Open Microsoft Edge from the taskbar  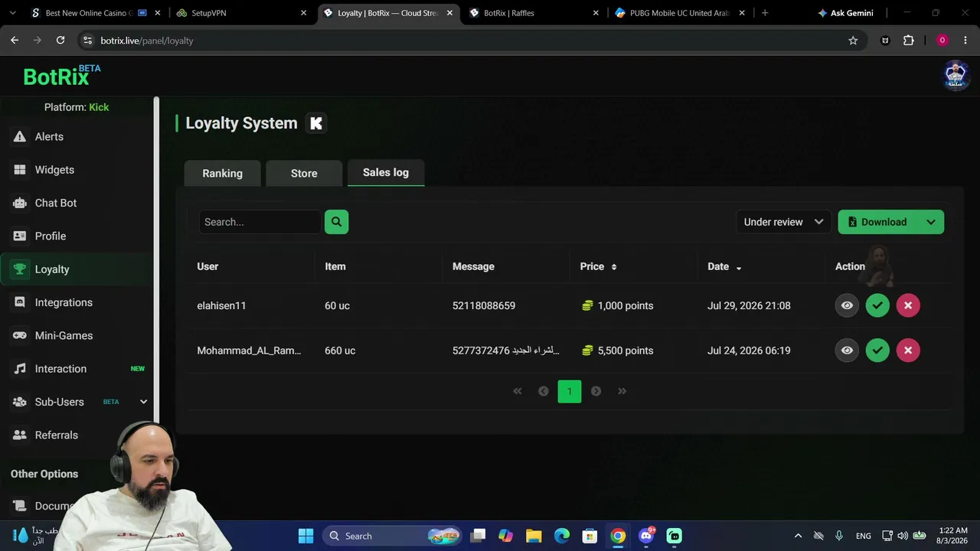tap(562, 536)
